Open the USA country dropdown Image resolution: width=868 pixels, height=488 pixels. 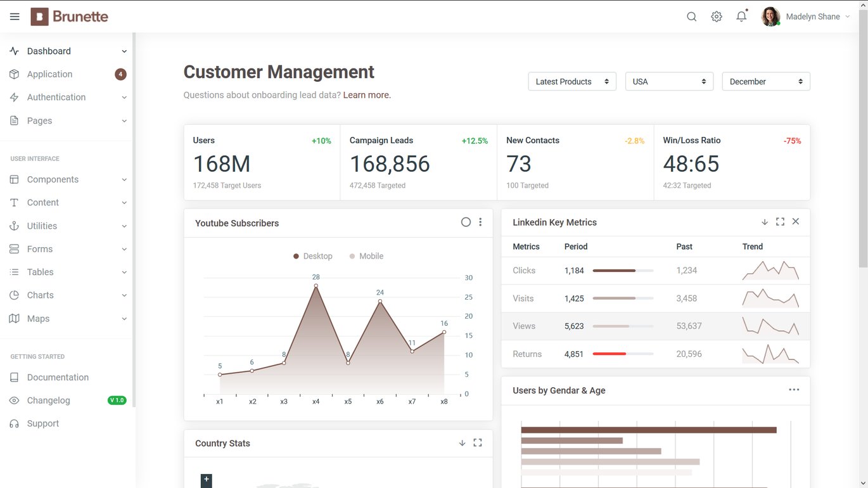point(669,81)
